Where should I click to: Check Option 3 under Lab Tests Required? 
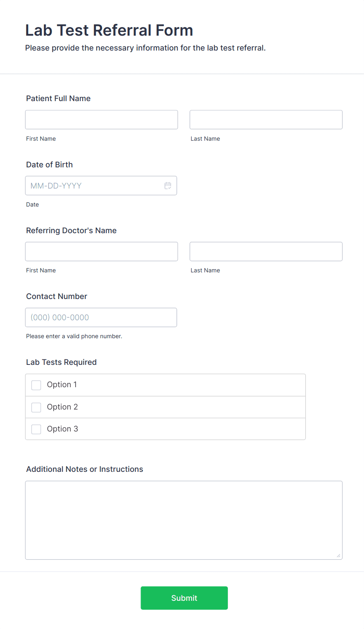coord(36,429)
